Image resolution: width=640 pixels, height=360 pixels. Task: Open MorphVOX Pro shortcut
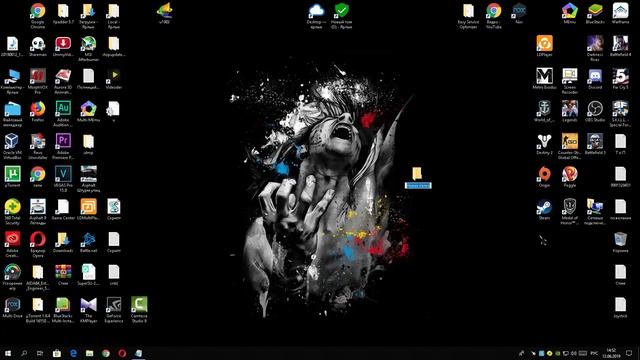coord(38,81)
